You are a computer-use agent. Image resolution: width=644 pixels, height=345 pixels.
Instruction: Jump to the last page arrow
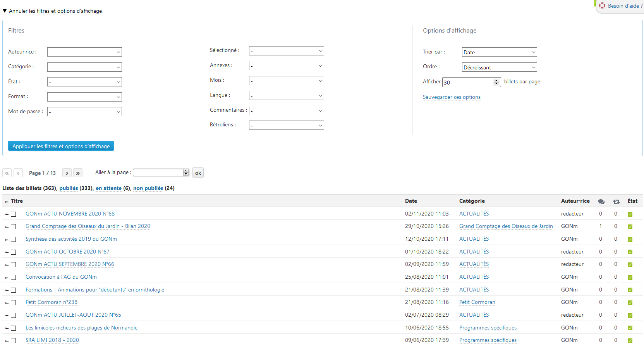[78, 173]
